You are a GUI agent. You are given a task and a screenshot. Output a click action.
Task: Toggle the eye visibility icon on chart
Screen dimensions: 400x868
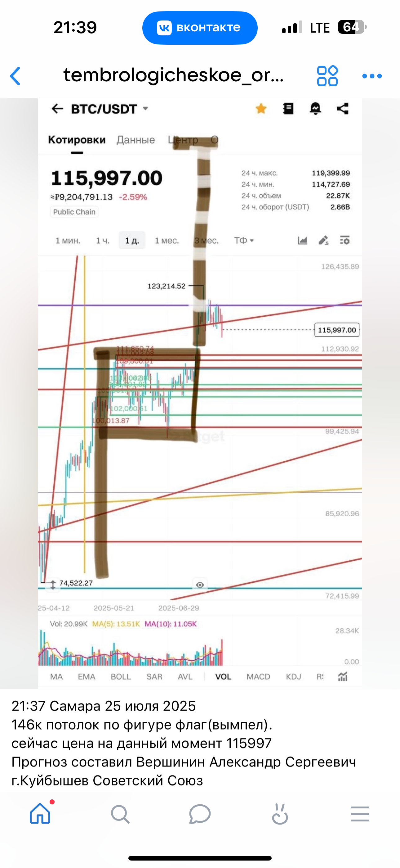(x=200, y=585)
